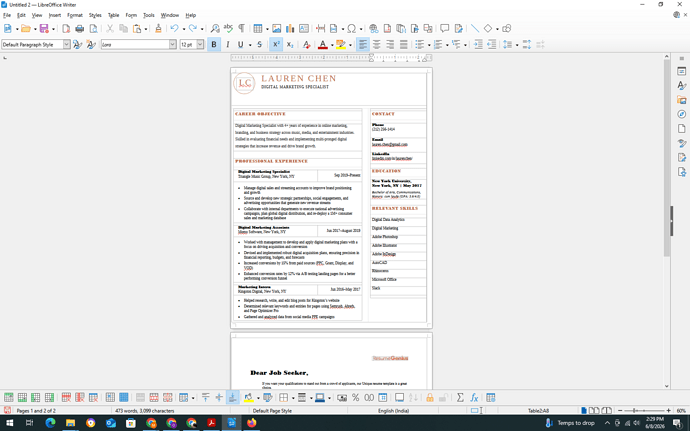The height and width of the screenshot is (431, 690).
Task: Toggle Bold formatting
Action: (214, 44)
